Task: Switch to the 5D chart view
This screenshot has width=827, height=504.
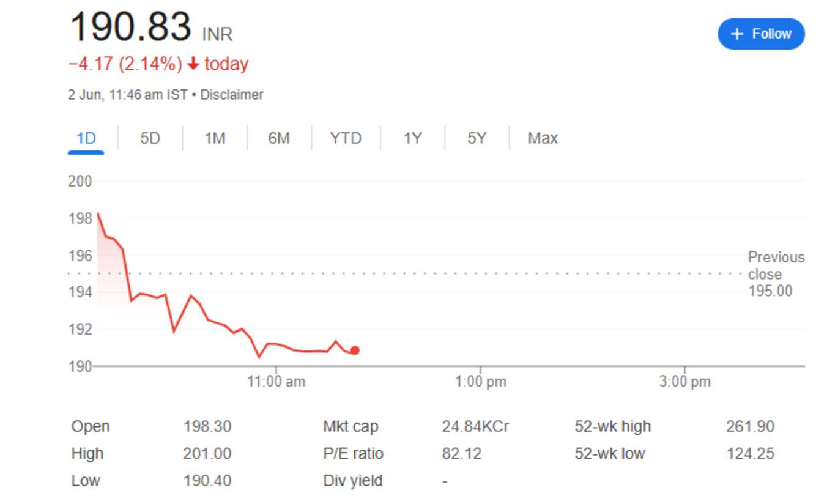Action: [x=149, y=138]
